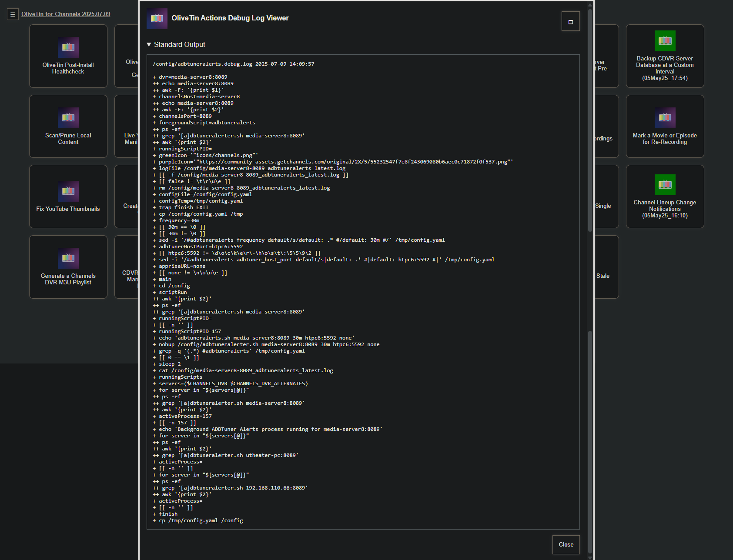The height and width of the screenshot is (560, 733).
Task: Click the scrollbar up arrow of the dialog
Action: click(590, 5)
